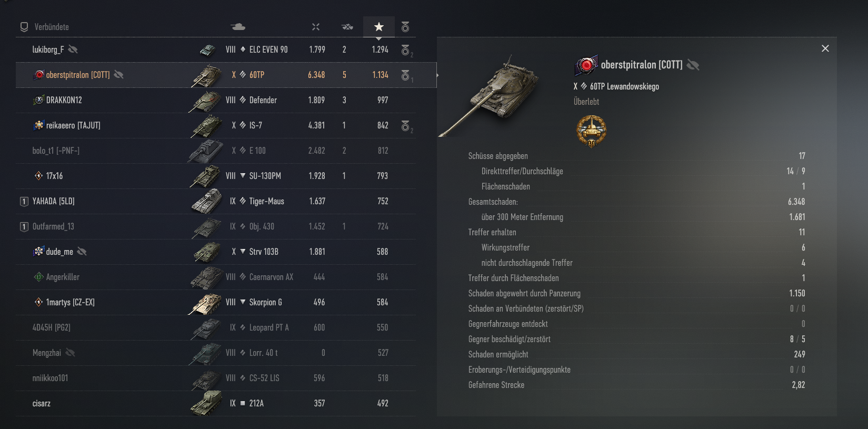
Task: Close the player details panel
Action: coord(825,48)
